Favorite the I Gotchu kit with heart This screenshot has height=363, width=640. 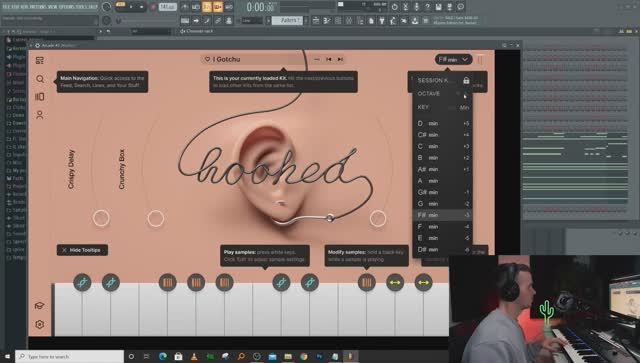pyautogui.click(x=207, y=60)
